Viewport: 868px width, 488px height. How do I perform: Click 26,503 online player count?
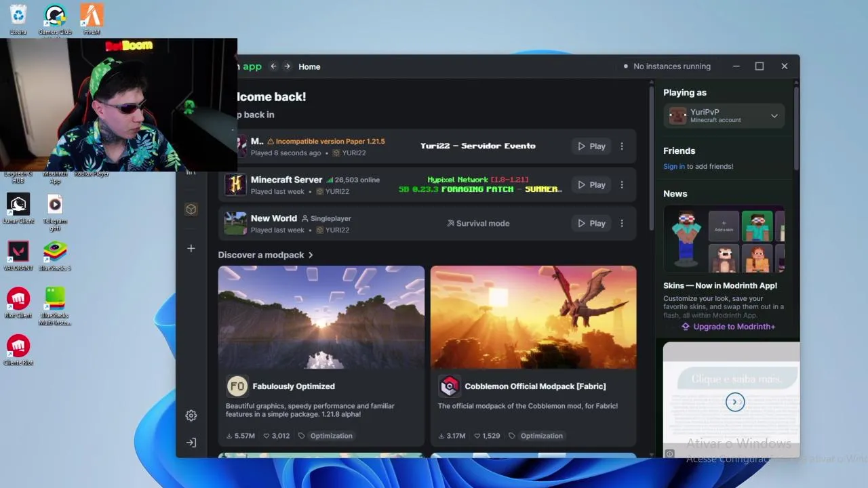[353, 180]
